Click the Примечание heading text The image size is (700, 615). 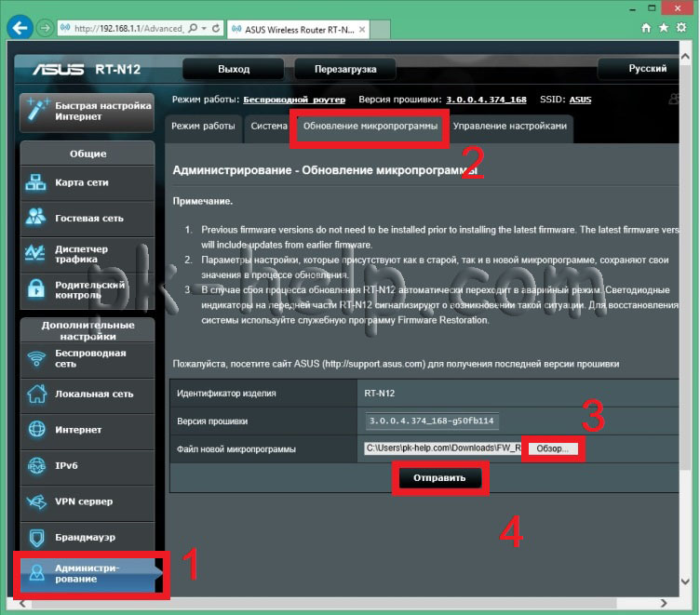coord(203,201)
